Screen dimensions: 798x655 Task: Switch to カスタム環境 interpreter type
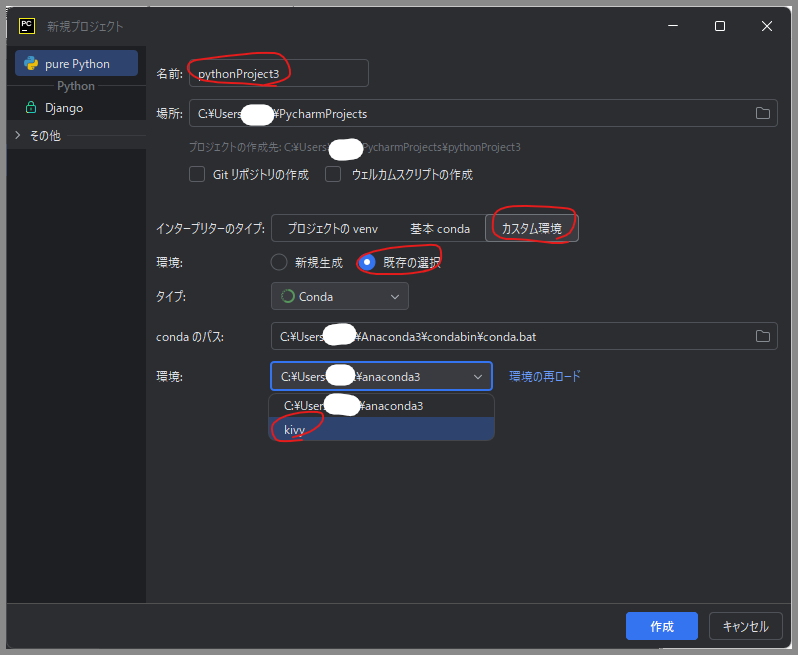coord(531,229)
